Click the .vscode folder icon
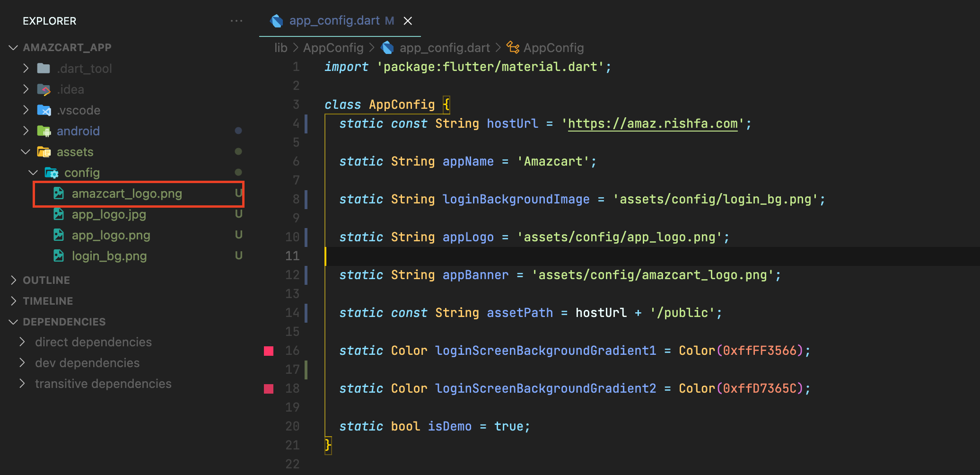 44,110
